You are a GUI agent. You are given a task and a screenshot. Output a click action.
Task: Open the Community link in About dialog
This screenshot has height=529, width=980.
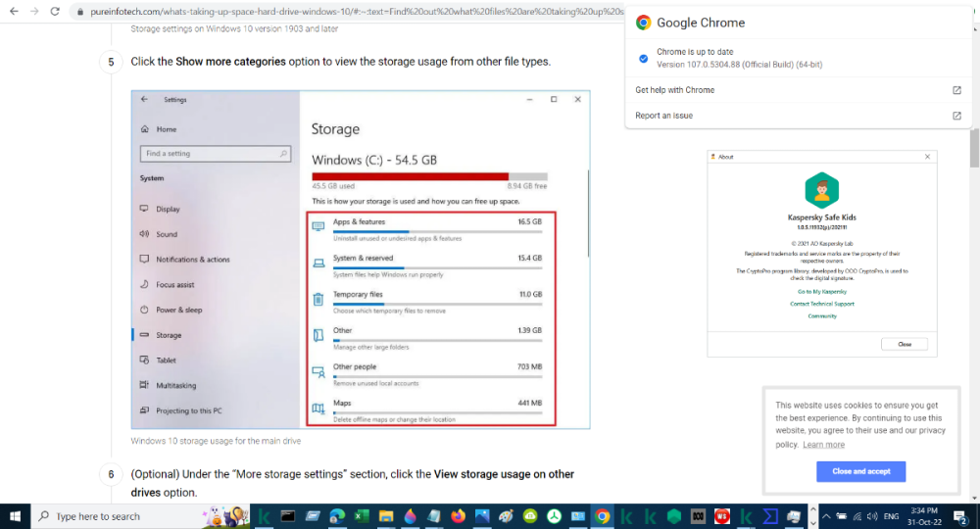pos(822,316)
